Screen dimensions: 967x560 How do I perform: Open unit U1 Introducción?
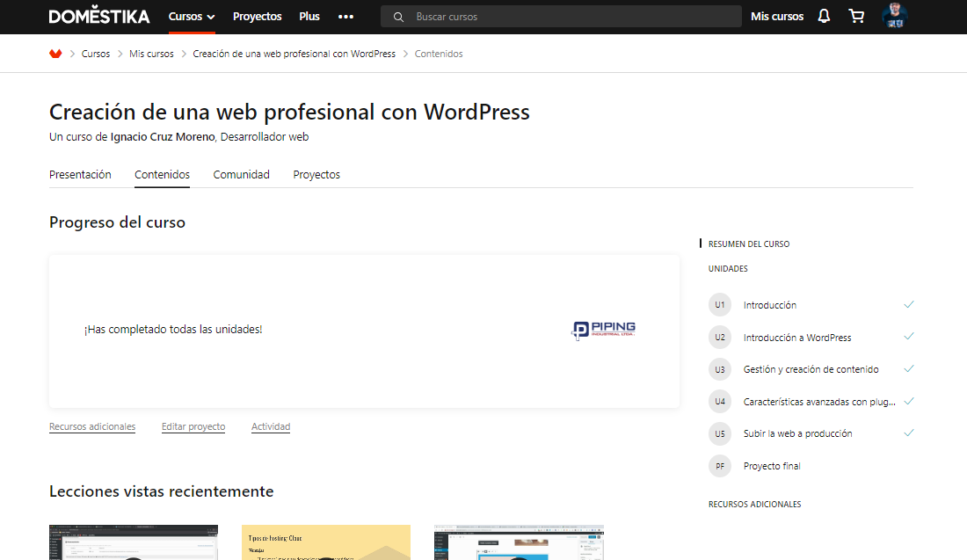770,305
